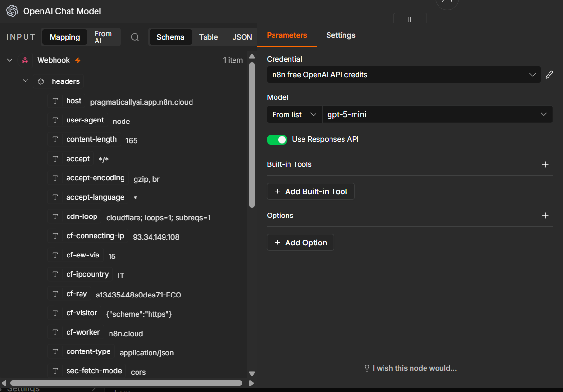Click the string type icon next to host
Image resolution: width=563 pixels, height=392 pixels.
tap(55, 101)
